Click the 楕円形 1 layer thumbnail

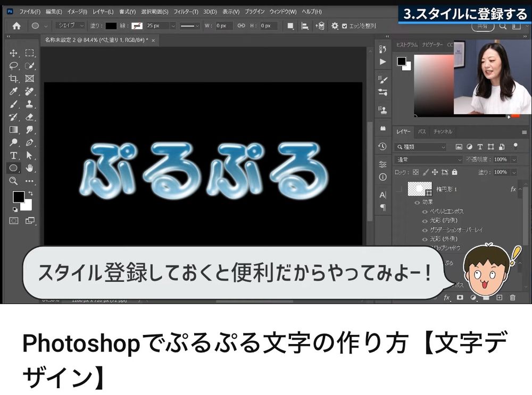pyautogui.click(x=420, y=189)
